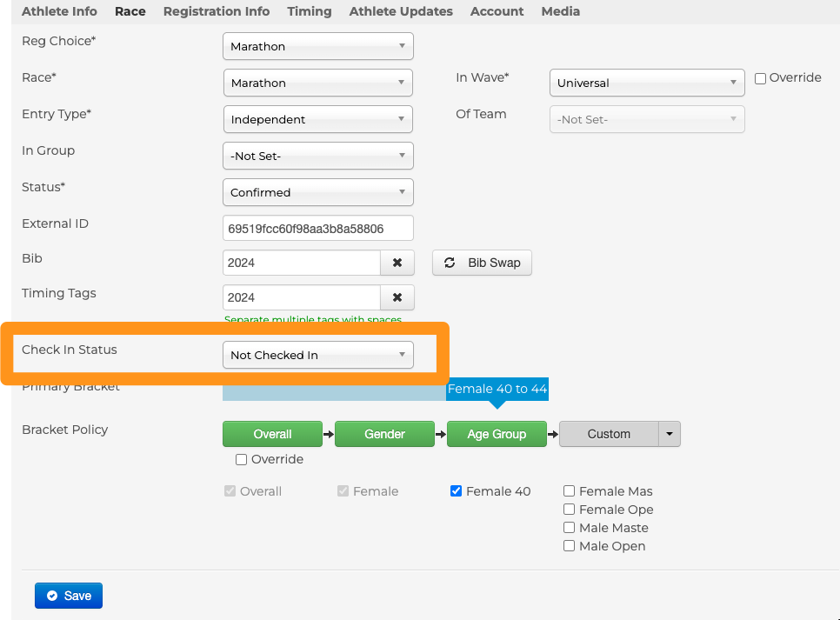Open the Status dropdown showing Confirmed
Image resolution: width=840 pixels, height=620 pixels.
click(x=317, y=192)
